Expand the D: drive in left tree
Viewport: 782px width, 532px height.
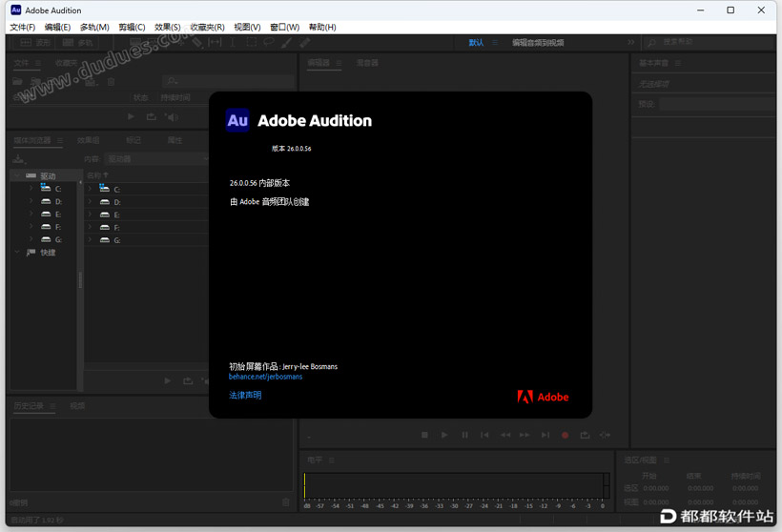point(31,201)
